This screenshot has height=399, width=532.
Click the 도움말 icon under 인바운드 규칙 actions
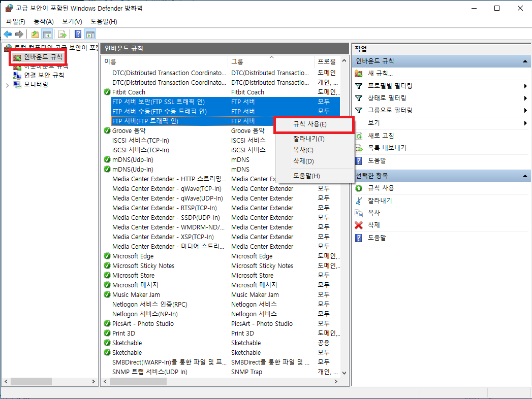(359, 161)
